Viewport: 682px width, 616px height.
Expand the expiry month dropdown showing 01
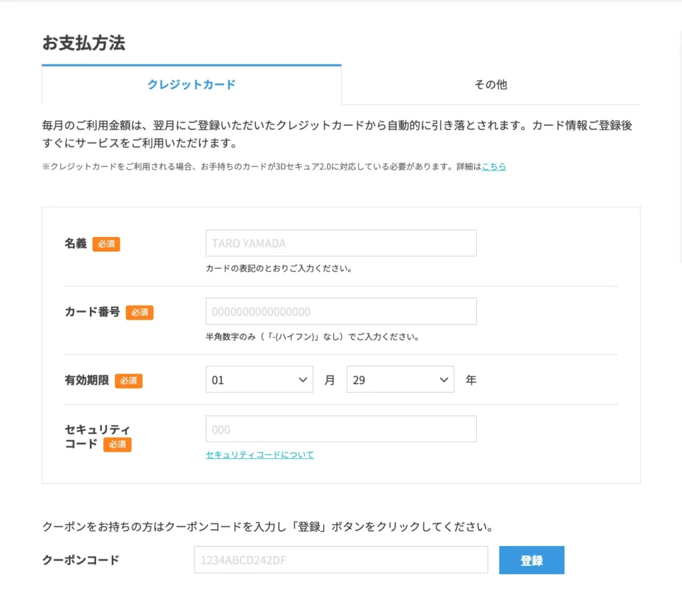coord(259,380)
